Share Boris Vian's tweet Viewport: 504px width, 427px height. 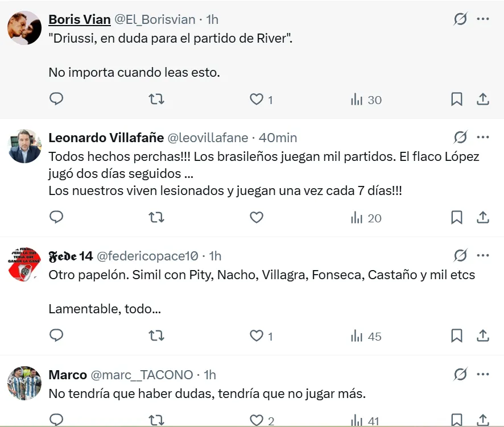[482, 100]
